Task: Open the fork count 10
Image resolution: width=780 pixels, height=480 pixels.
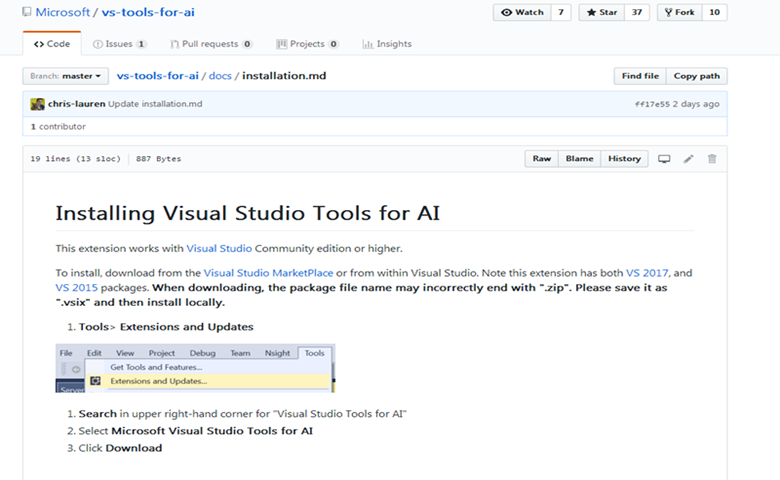Action: 714,12
